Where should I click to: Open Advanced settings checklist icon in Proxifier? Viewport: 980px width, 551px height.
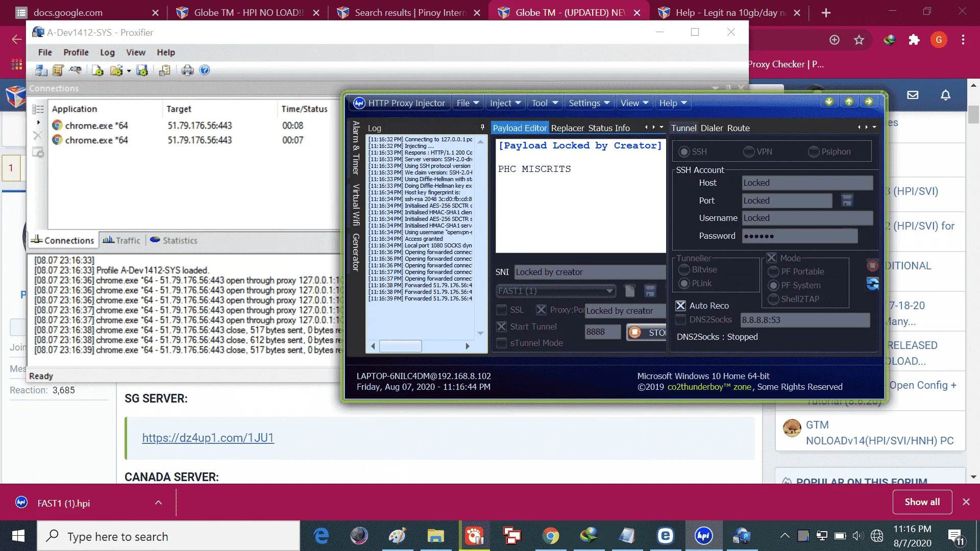[x=164, y=70]
